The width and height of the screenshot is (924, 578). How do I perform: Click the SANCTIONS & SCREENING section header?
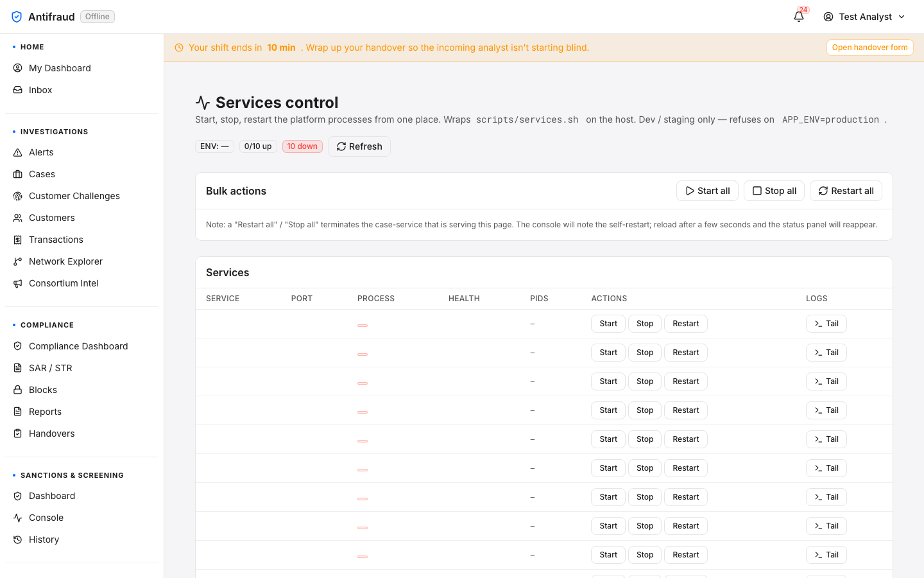72,475
